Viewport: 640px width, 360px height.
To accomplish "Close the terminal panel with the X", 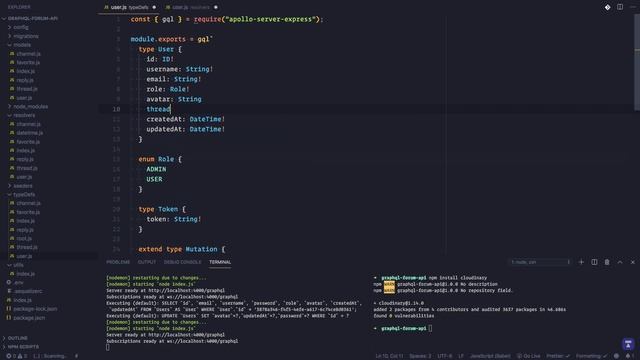I will click(633, 262).
